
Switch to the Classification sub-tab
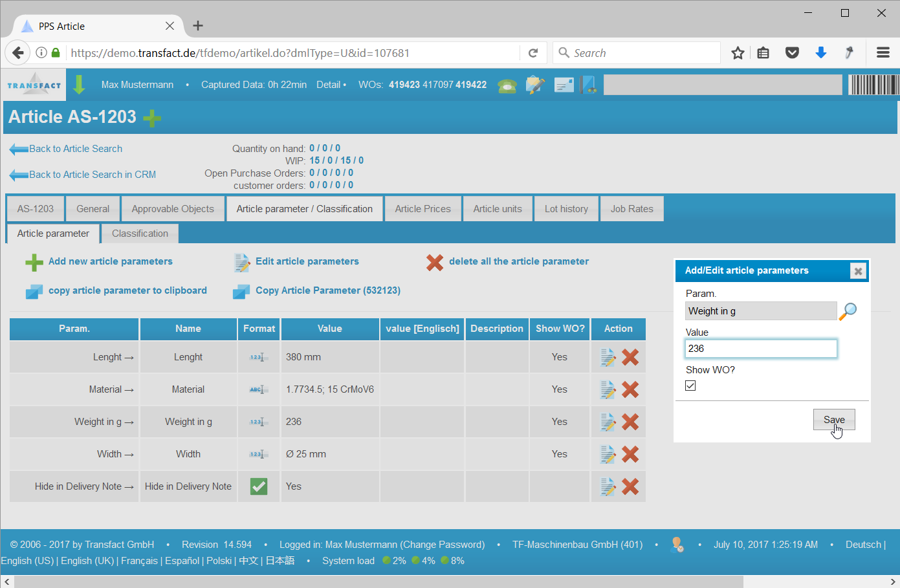(x=140, y=234)
